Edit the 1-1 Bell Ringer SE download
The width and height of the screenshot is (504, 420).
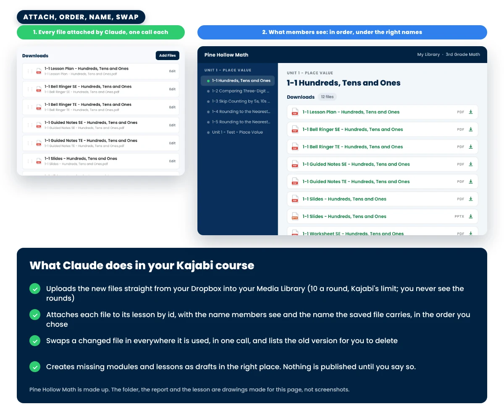point(172,89)
